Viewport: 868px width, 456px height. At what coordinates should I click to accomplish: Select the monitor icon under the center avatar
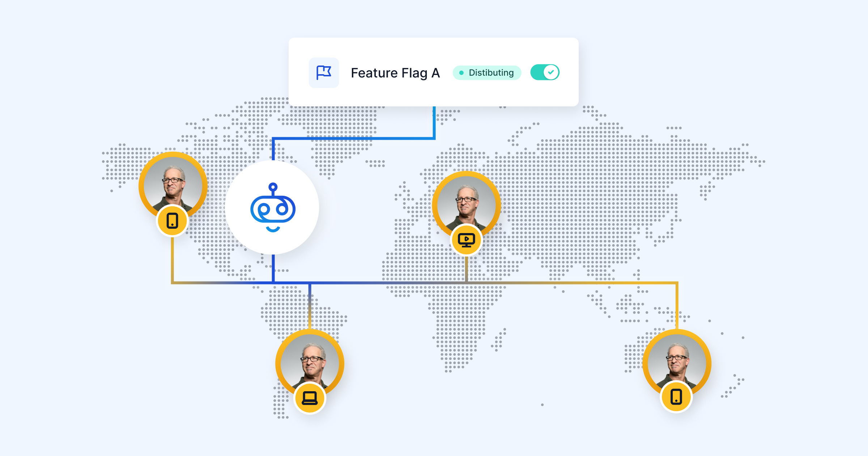tap(467, 239)
